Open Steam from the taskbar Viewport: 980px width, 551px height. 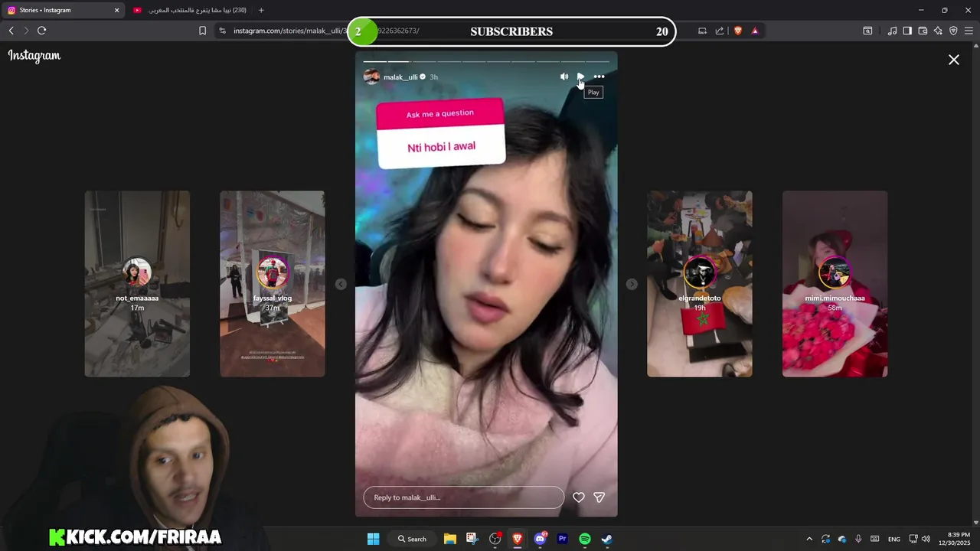(606, 539)
